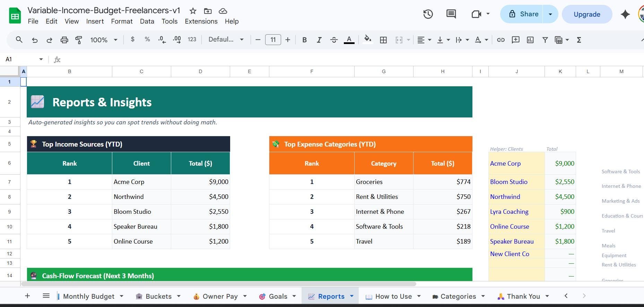Create a filter
This screenshot has height=307, width=644.
click(545, 40)
